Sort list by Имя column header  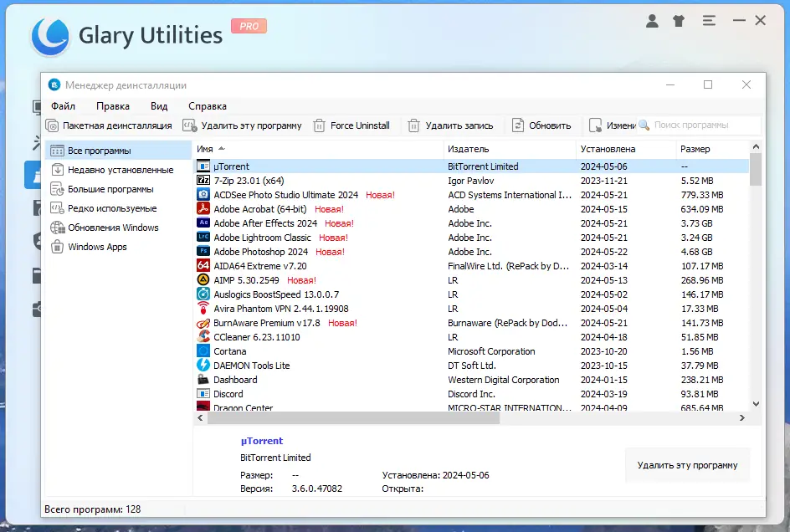[317, 149]
